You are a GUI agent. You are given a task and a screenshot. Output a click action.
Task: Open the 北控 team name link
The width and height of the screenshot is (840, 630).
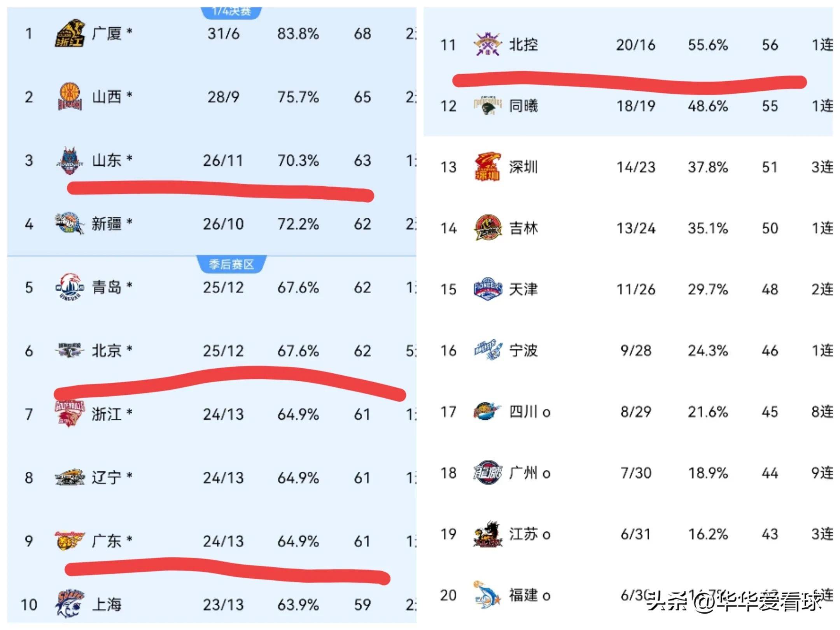click(523, 45)
